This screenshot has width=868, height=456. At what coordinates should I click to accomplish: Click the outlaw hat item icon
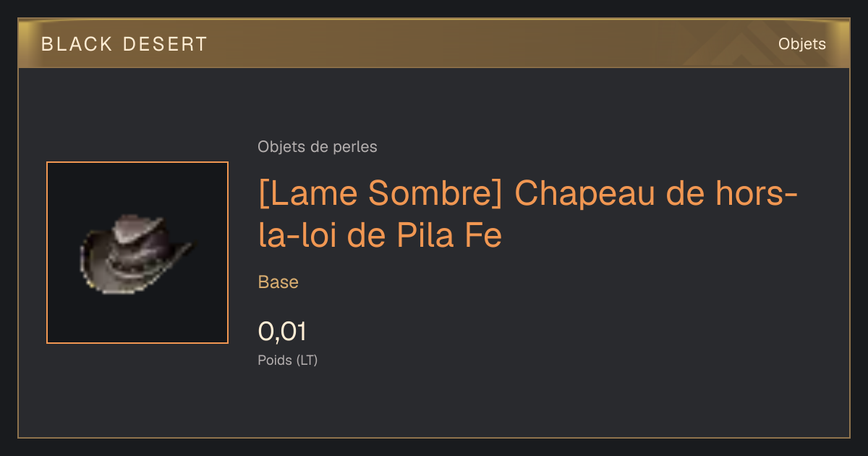point(137,253)
